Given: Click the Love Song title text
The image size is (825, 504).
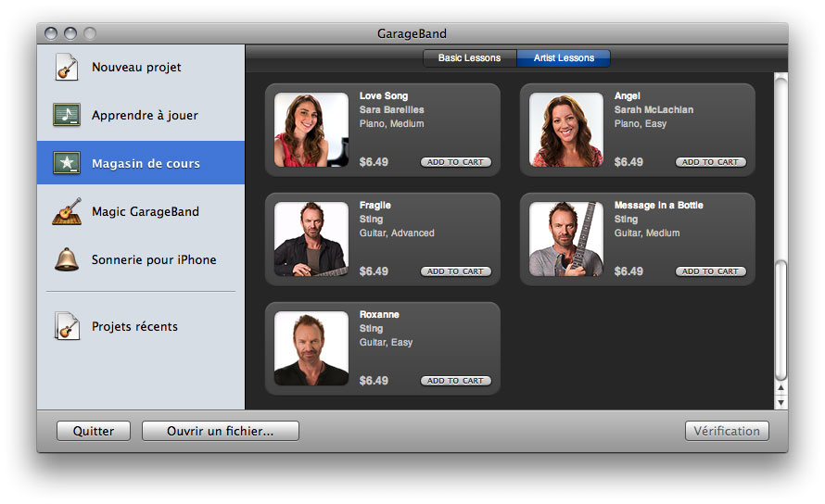Looking at the screenshot, I should [384, 95].
